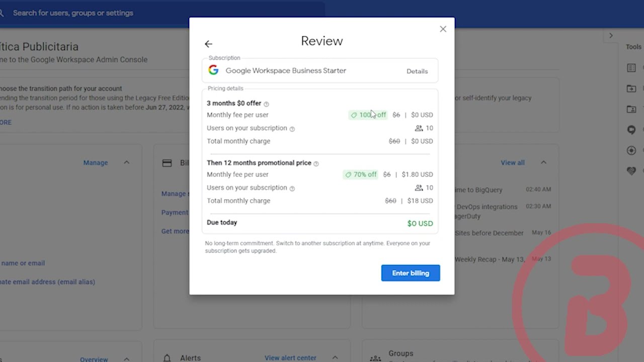Image resolution: width=644 pixels, height=362 pixels.
Task: Click the Payment link in Billing card
Action: click(x=175, y=213)
